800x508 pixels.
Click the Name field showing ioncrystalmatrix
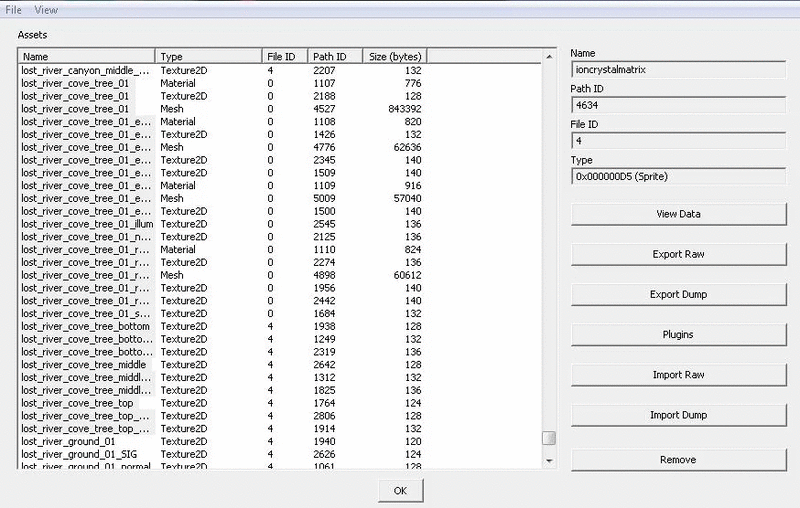coord(679,70)
